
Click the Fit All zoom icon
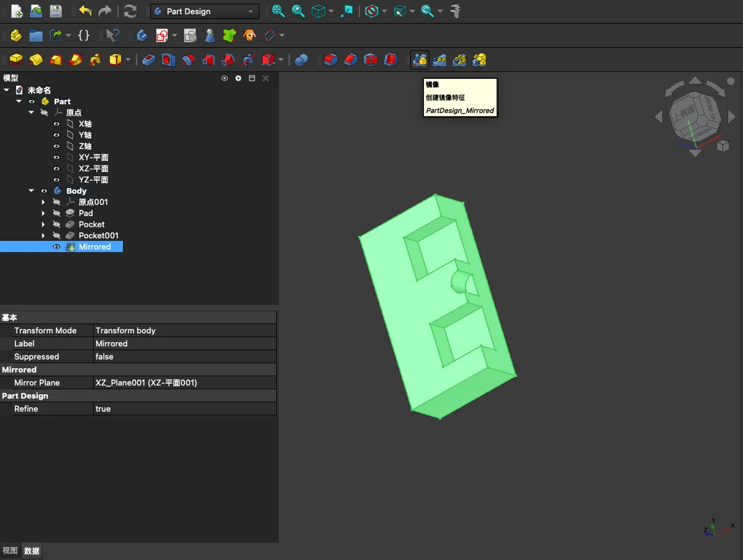278,11
